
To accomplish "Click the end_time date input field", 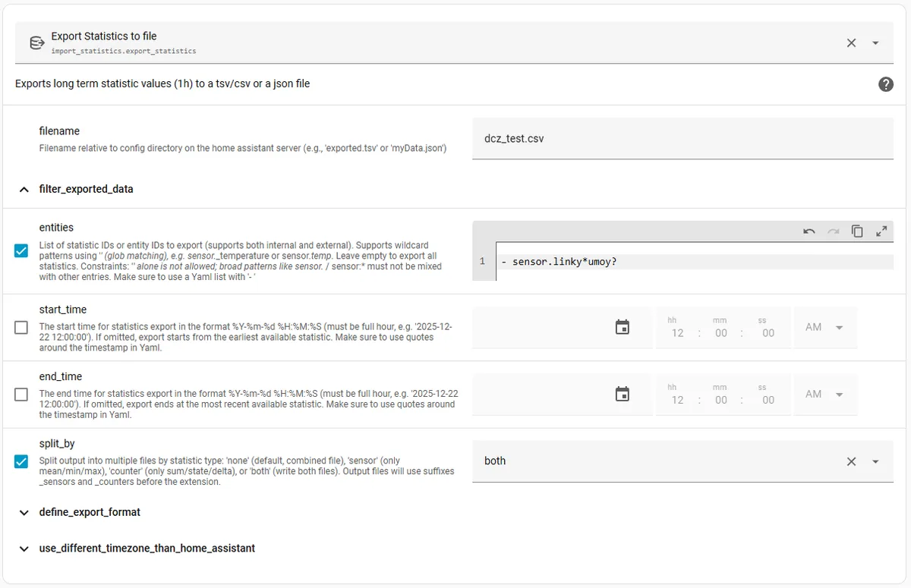I will click(562, 395).
